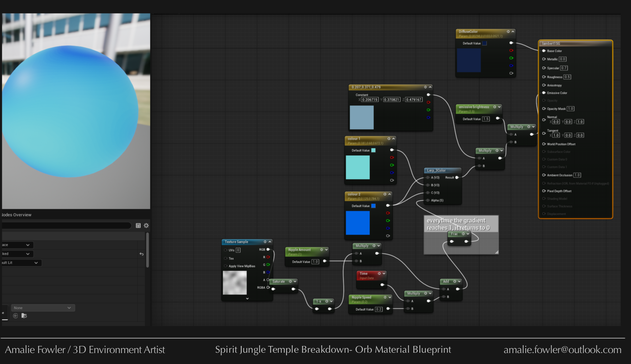631x364 pixels.
Task: Click the table view icon in Nodes Overview
Action: pyautogui.click(x=138, y=226)
